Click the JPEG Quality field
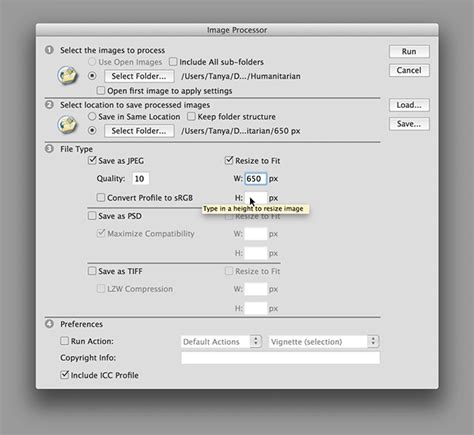 point(140,179)
